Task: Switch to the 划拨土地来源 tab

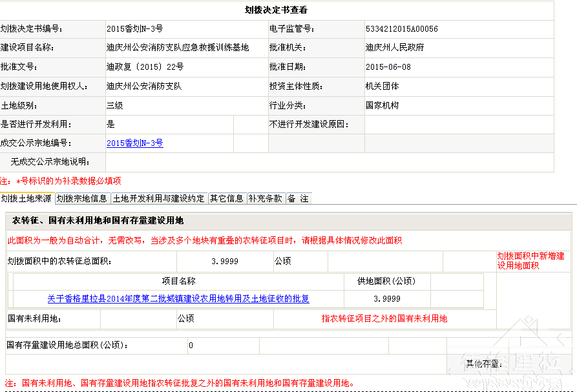Action: tap(26, 198)
